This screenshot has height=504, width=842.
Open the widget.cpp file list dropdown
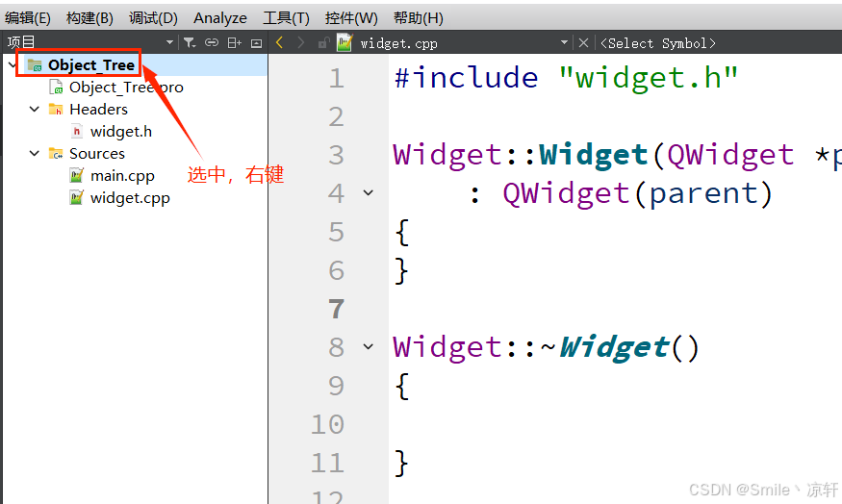click(564, 42)
